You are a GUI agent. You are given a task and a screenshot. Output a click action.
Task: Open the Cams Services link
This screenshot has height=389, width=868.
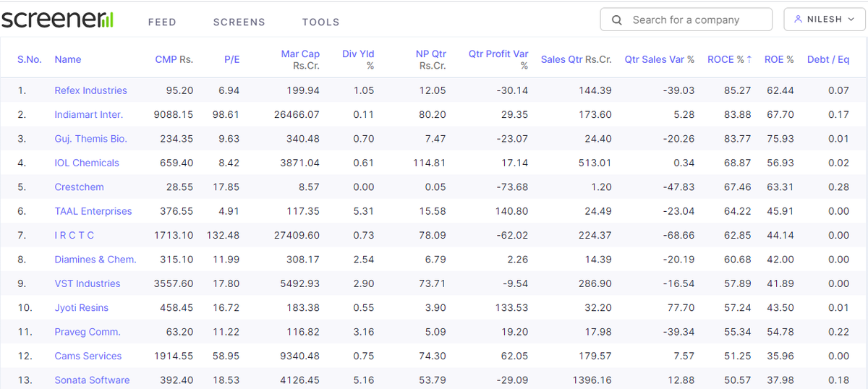(x=88, y=356)
